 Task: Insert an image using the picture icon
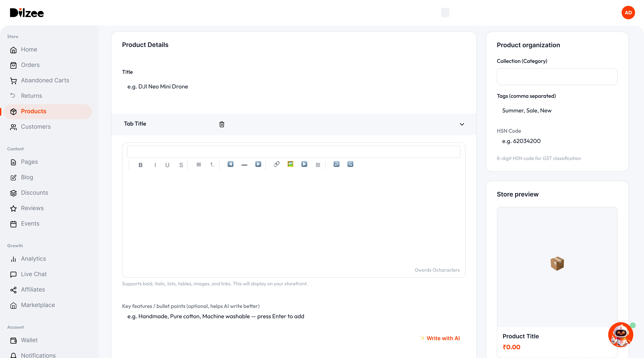click(290, 164)
